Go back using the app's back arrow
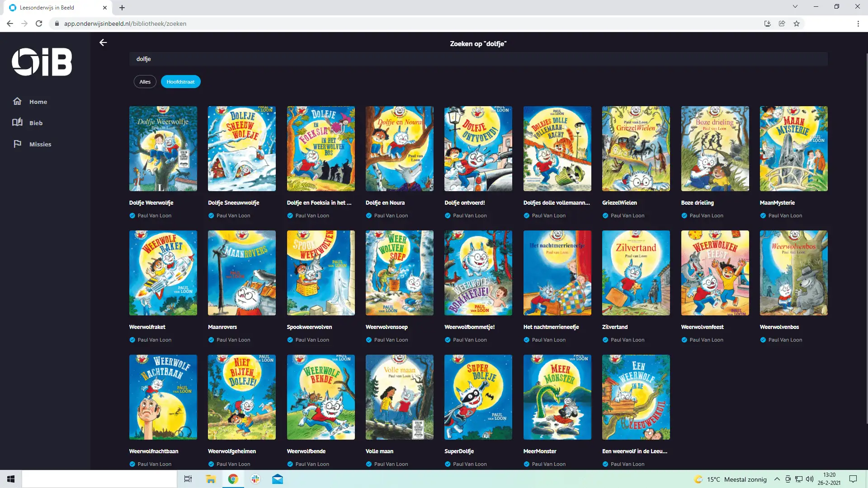 [x=103, y=42]
